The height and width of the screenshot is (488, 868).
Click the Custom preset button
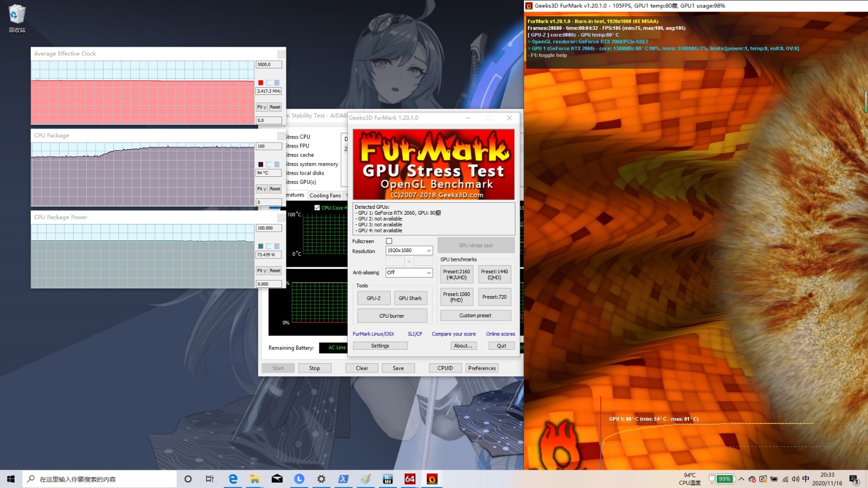point(475,316)
